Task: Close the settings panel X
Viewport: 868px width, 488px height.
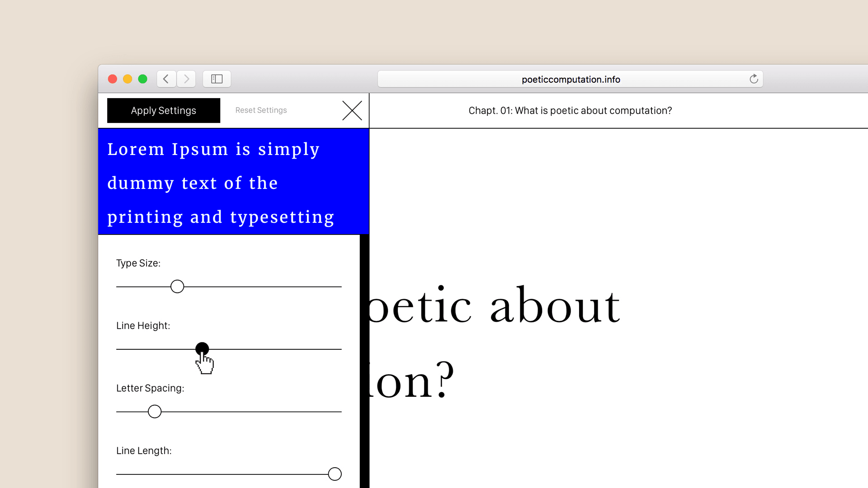Action: 352,111
